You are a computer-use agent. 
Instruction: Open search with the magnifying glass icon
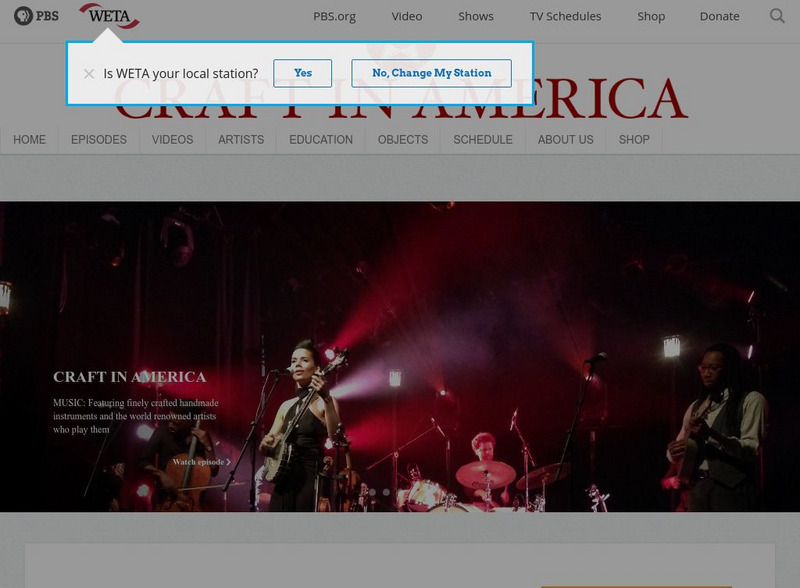click(x=777, y=16)
